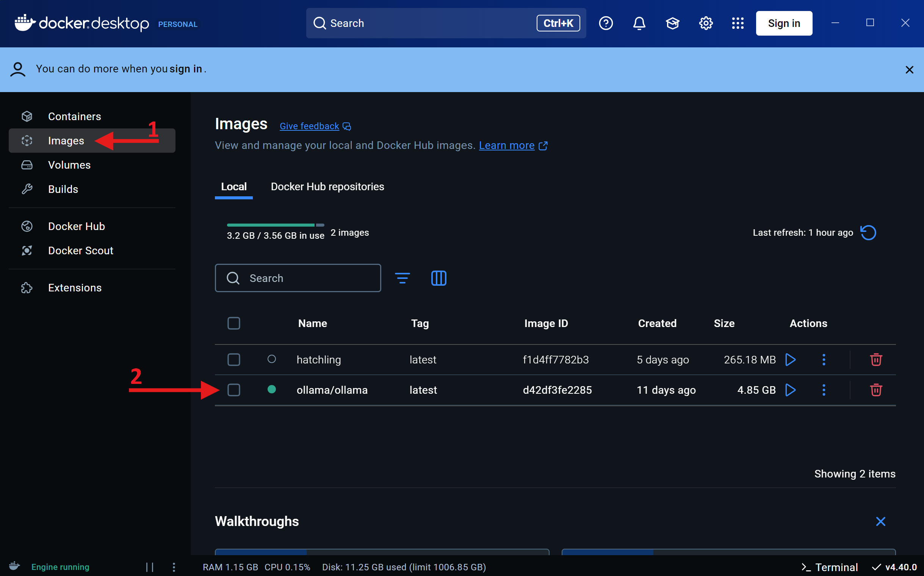This screenshot has height=576, width=924.
Task: Delete the ollama/ollama image
Action: 875,390
